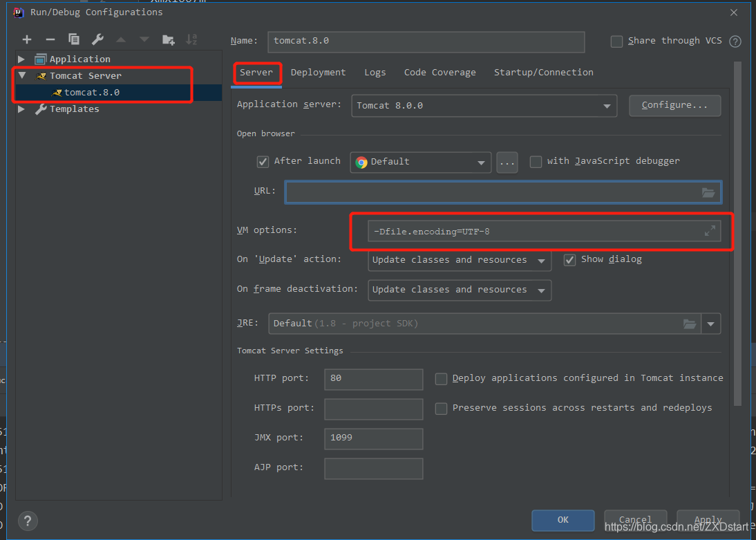The height and width of the screenshot is (540, 756).
Task: Enable with JavaScript debugger checkbox
Action: pyautogui.click(x=536, y=162)
